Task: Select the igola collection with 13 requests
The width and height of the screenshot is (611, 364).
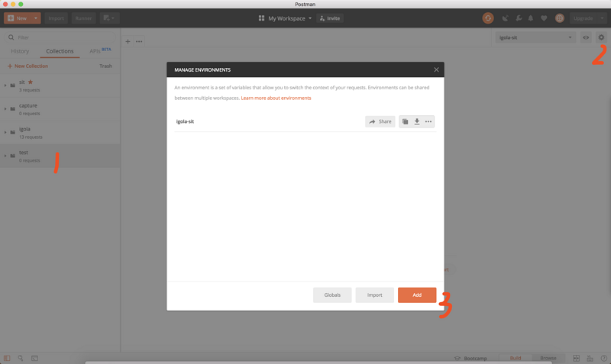Action: [60, 132]
